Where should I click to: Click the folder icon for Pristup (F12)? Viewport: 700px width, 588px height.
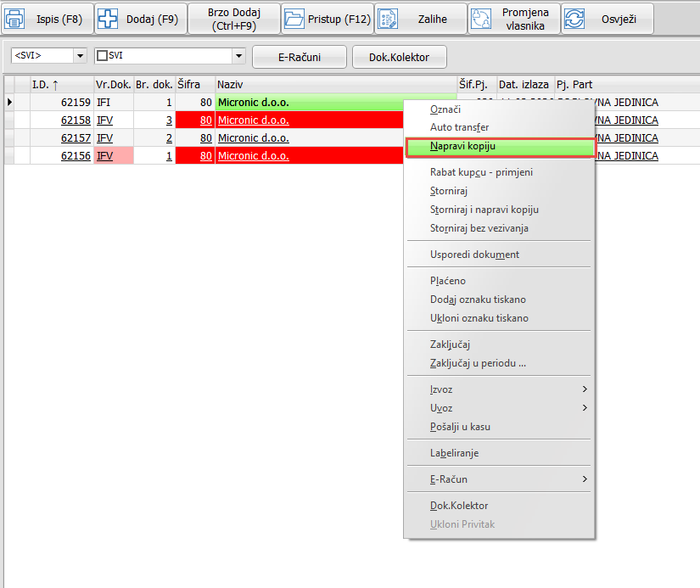(x=294, y=19)
